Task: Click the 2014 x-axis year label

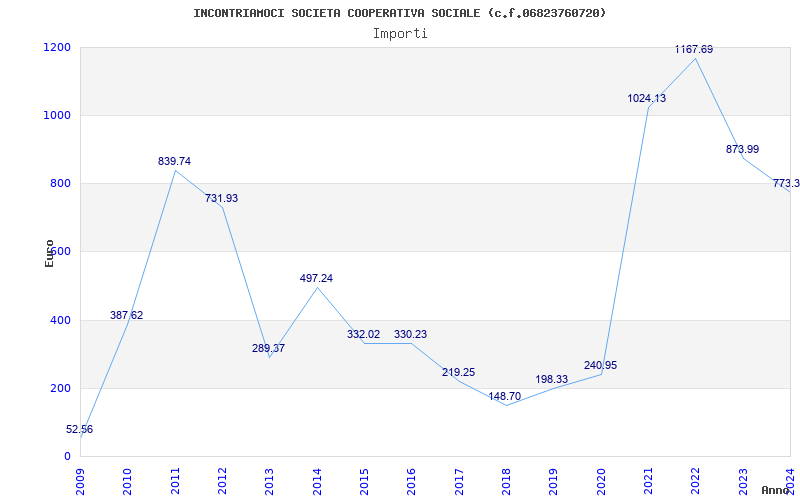Action: point(317,482)
